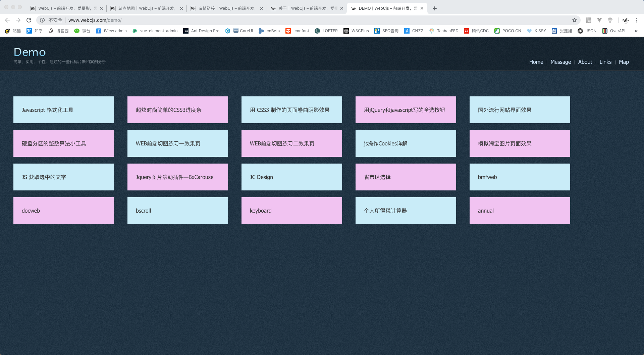This screenshot has height=355, width=644.
Task: Open the JC Design demo tile
Action: pos(292,177)
